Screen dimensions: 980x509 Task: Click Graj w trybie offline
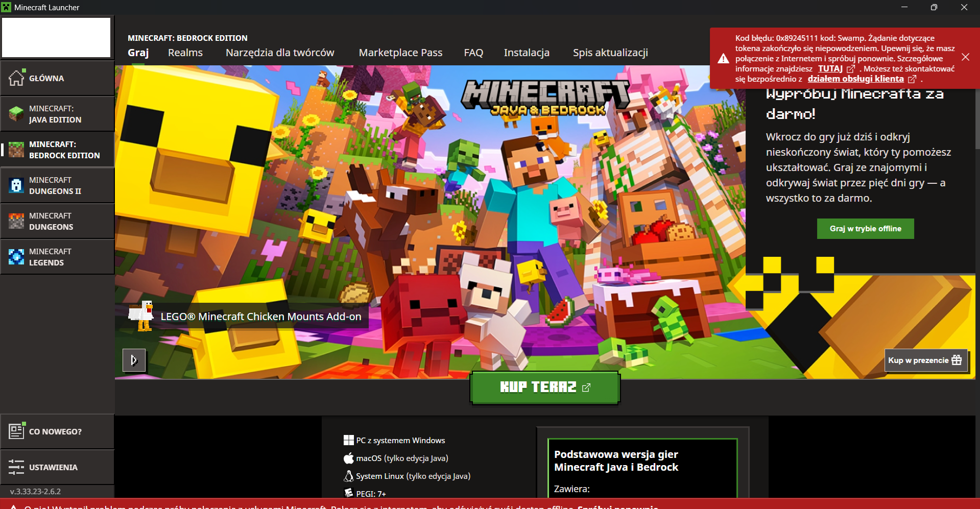click(x=865, y=229)
